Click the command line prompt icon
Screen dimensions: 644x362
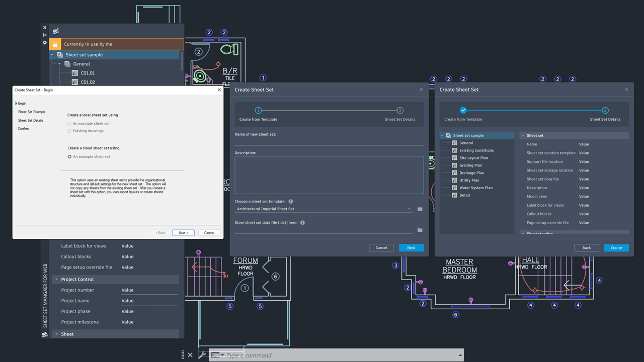point(216,354)
